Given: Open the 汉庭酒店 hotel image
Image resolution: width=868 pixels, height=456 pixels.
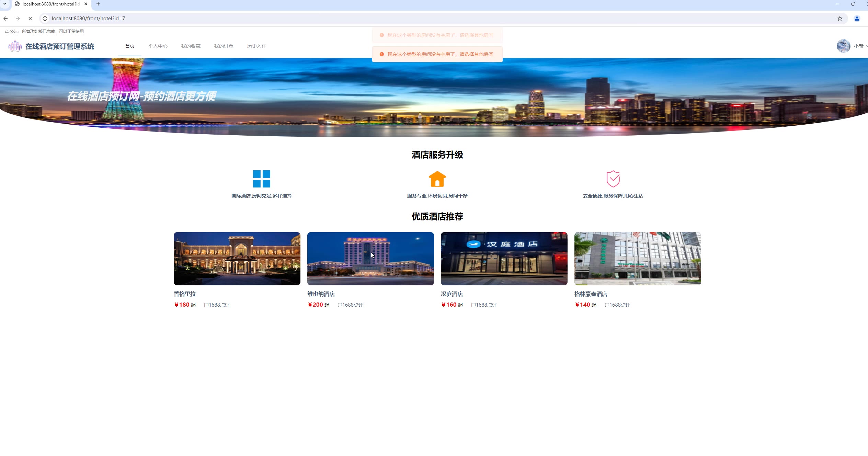Looking at the screenshot, I should pyautogui.click(x=504, y=259).
